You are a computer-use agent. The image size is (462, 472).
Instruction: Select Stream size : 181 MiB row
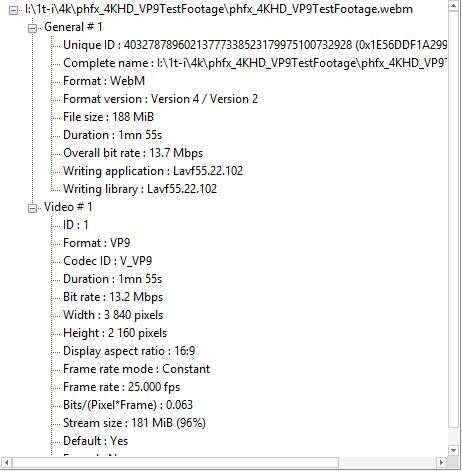coord(134,423)
